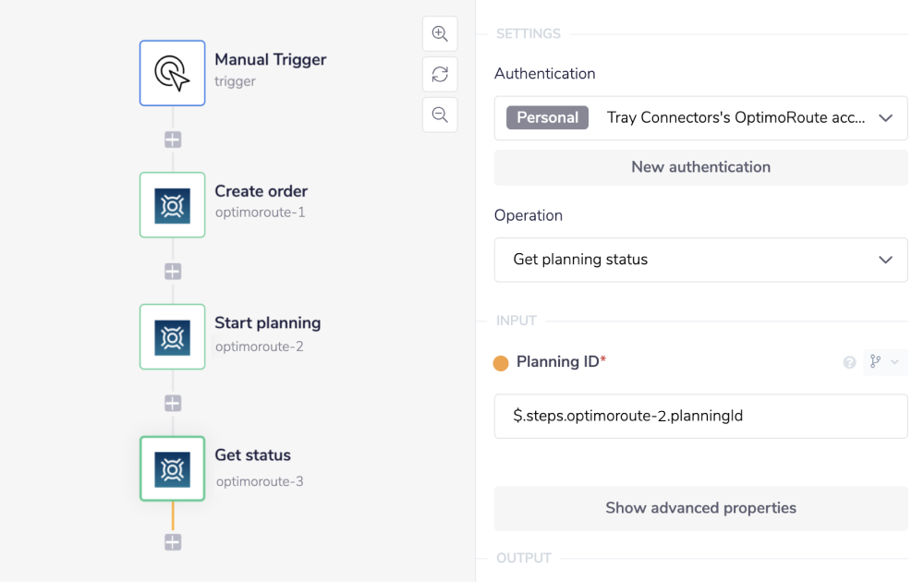Reset the canvas view with refresh icon

coord(440,75)
